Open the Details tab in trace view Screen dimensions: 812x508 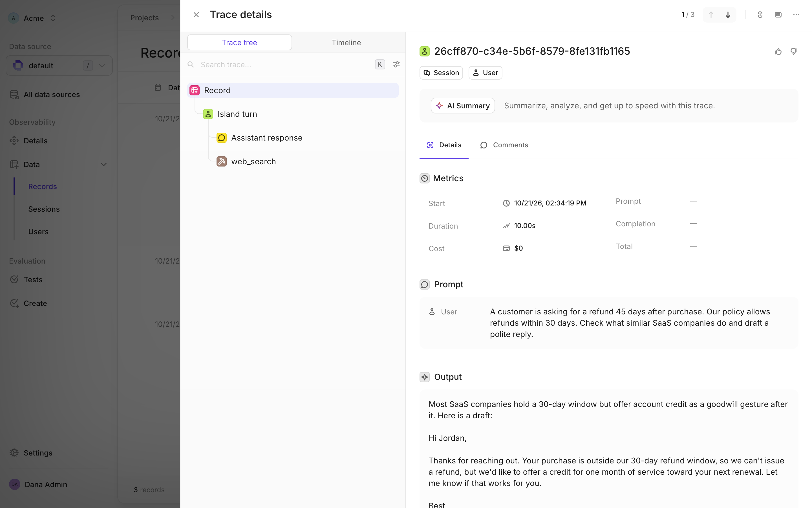point(443,145)
